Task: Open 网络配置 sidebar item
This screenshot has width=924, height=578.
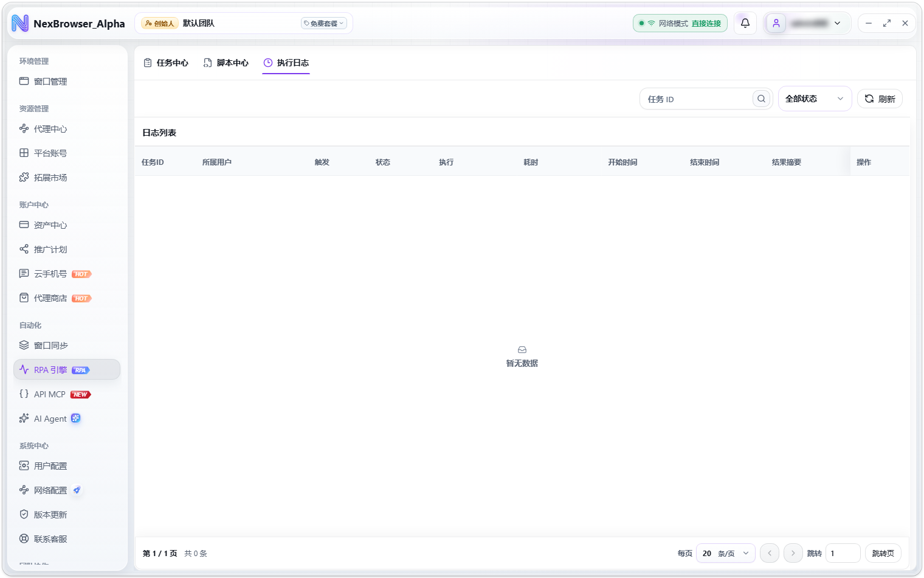Action: point(67,490)
